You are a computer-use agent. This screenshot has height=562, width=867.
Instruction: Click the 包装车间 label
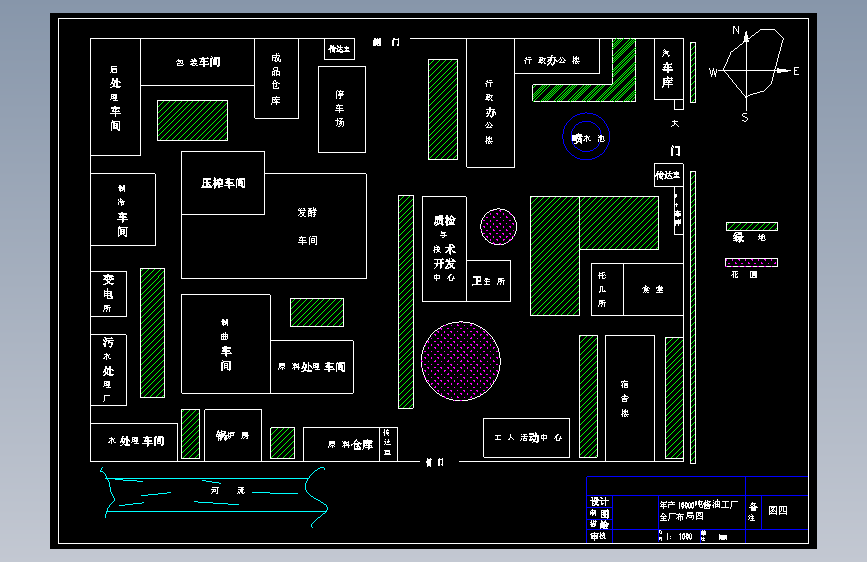[198, 62]
